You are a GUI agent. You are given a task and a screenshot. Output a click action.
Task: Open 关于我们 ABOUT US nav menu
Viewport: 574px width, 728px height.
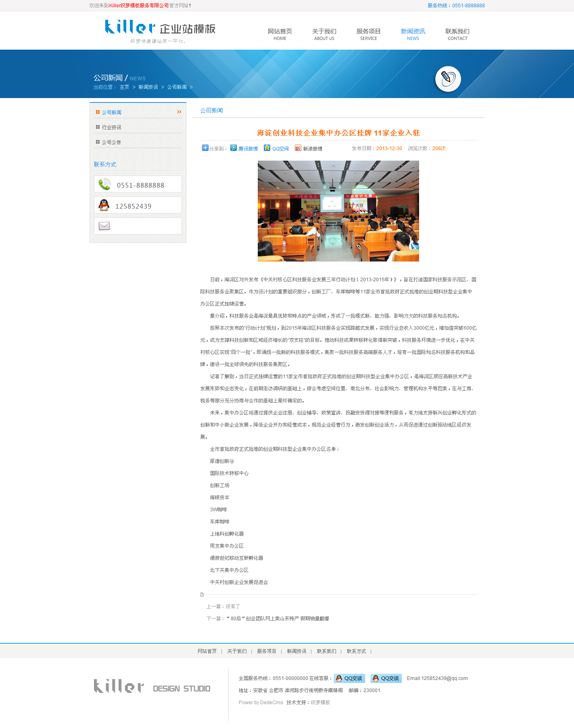(x=324, y=34)
